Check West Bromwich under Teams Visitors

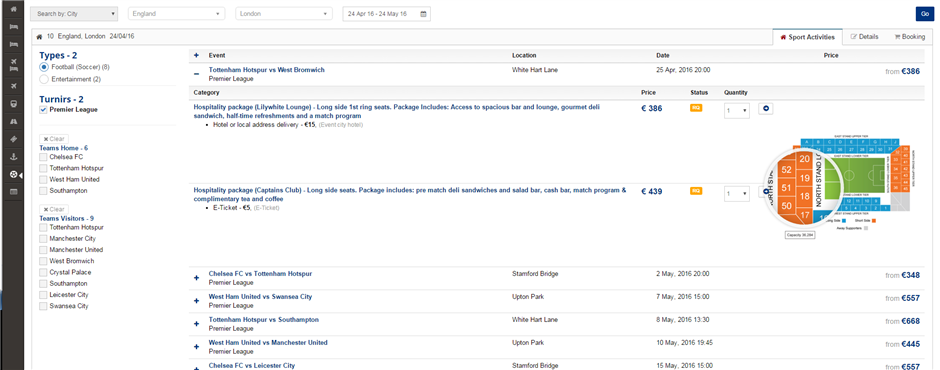[x=43, y=261]
